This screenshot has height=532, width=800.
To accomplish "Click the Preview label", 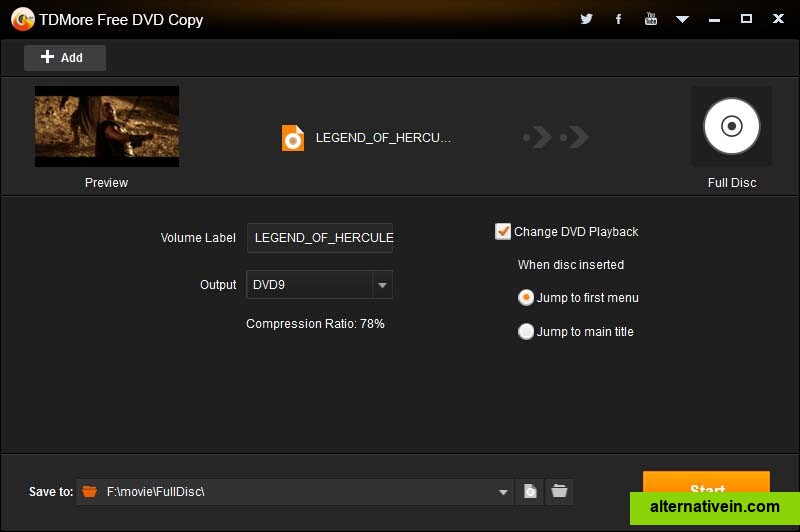I will tap(106, 183).
